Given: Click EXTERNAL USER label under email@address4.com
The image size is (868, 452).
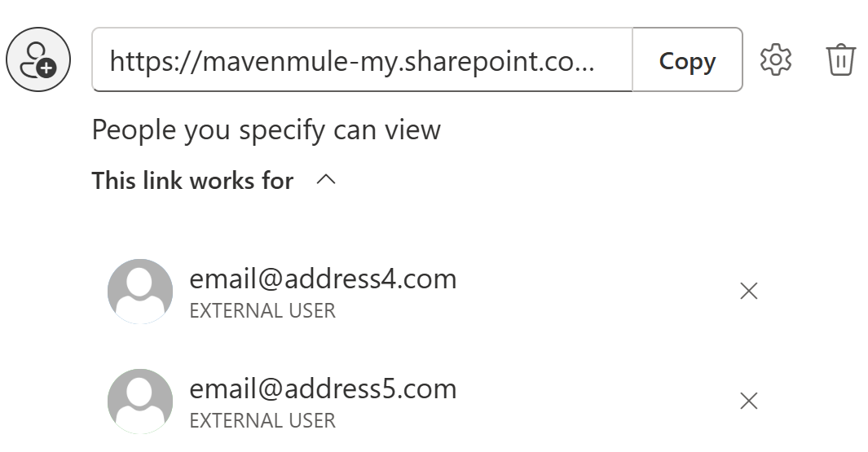Looking at the screenshot, I should (x=262, y=310).
